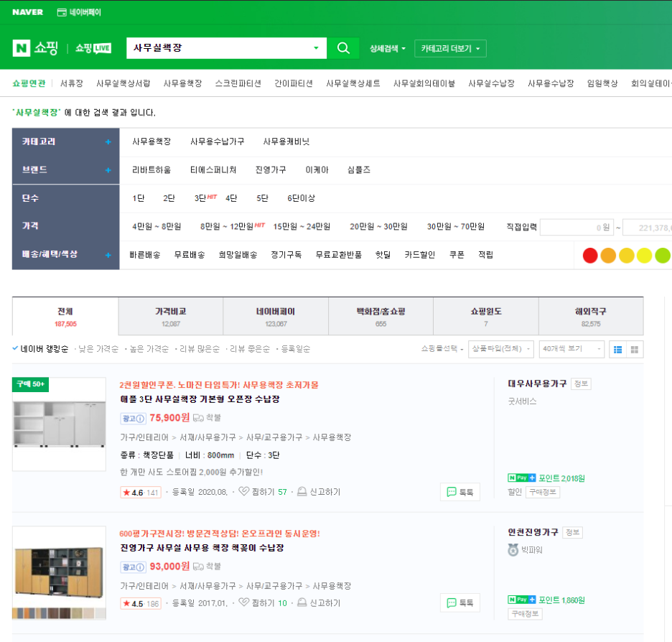Viewport: 672px width, 642px height.
Task: Click related search 사무용책장 link
Action: point(182,83)
